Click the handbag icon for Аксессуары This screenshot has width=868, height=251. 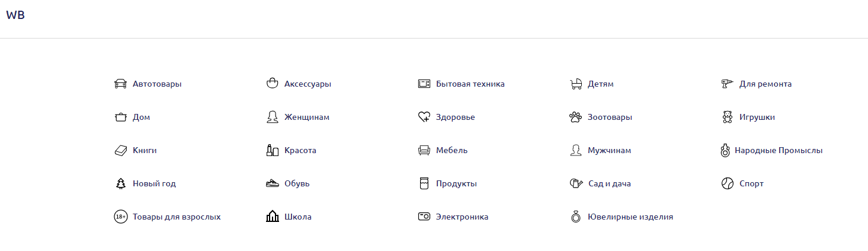pyautogui.click(x=272, y=84)
